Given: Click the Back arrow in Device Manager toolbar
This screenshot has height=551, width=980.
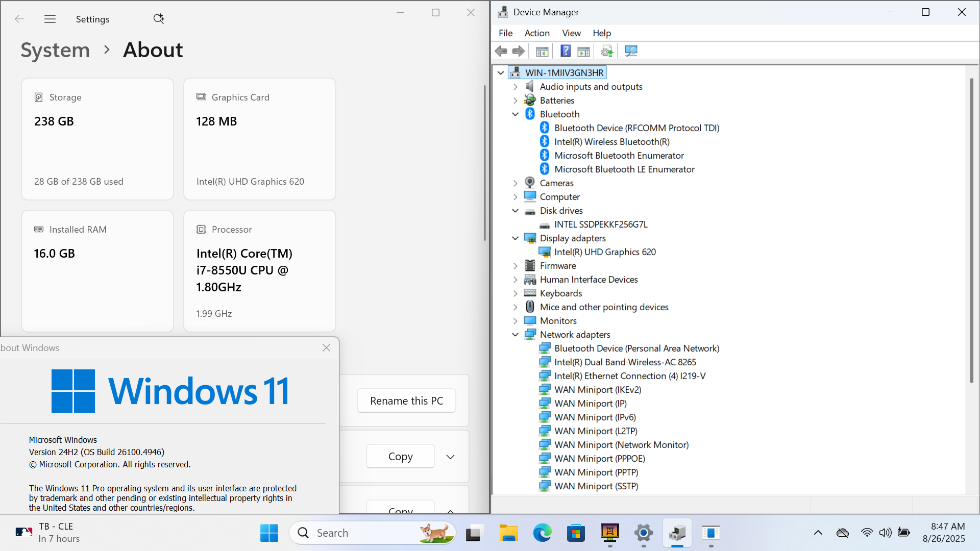Looking at the screenshot, I should (501, 51).
